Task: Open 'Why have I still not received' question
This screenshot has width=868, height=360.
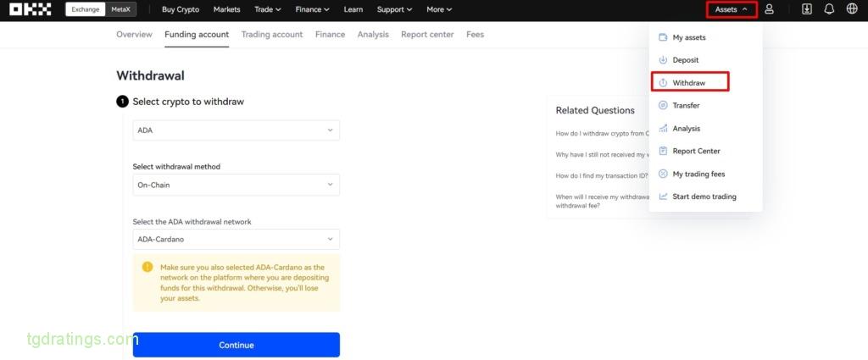Action: point(602,155)
